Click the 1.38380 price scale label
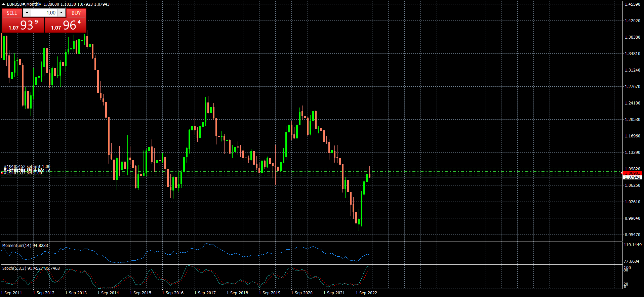This screenshot has height=297, width=644. pos(632,37)
